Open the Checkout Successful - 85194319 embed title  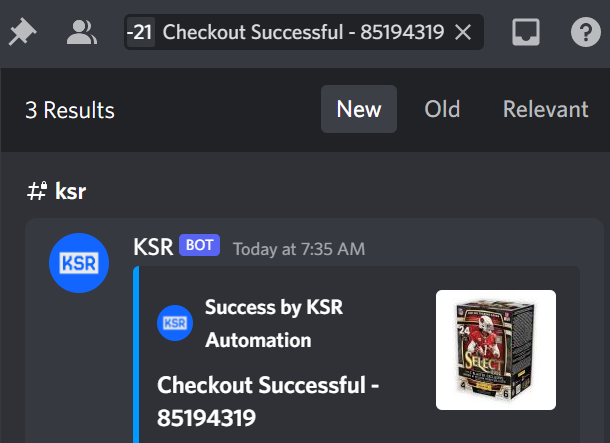(x=268, y=401)
